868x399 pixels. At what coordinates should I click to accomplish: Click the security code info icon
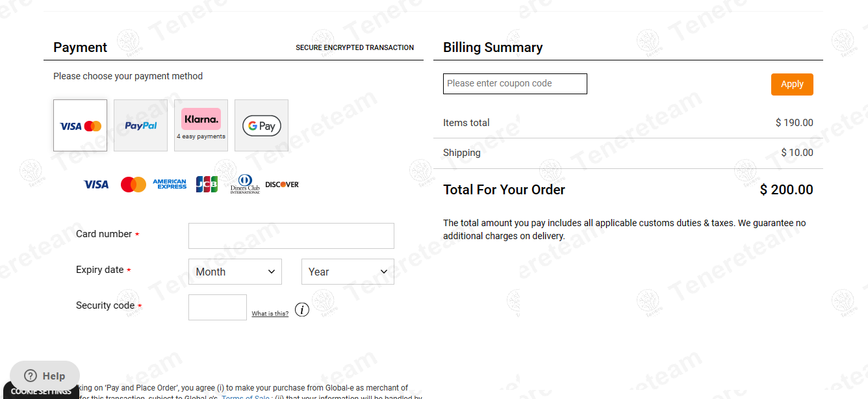coord(302,310)
